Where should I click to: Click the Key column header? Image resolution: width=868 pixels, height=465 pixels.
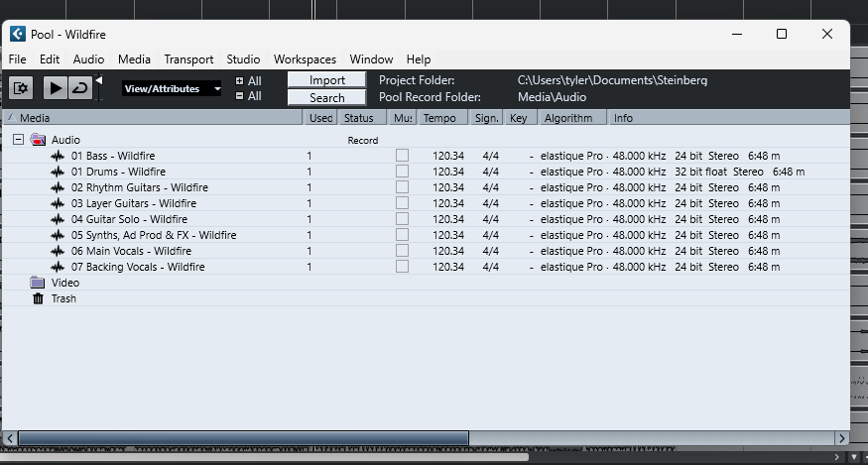coord(521,118)
